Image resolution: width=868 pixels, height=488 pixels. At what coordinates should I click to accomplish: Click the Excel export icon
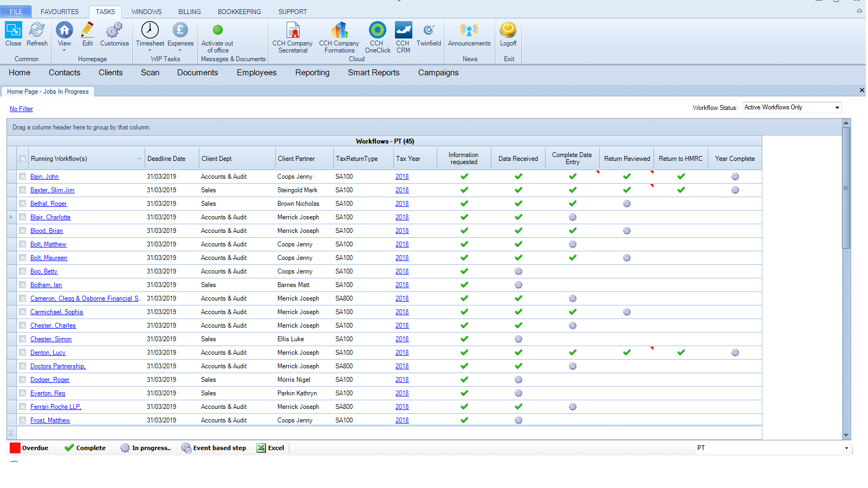(261, 448)
